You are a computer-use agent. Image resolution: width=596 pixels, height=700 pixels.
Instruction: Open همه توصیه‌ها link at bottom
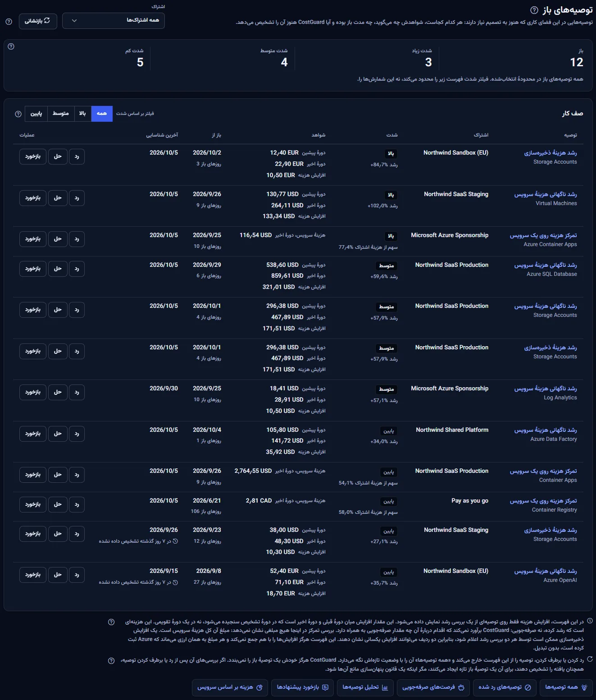point(566,687)
